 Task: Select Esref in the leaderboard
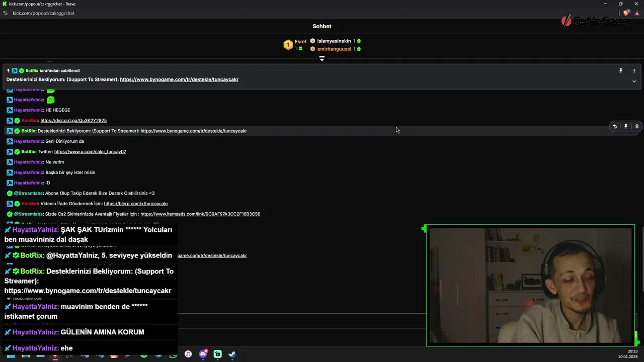300,42
